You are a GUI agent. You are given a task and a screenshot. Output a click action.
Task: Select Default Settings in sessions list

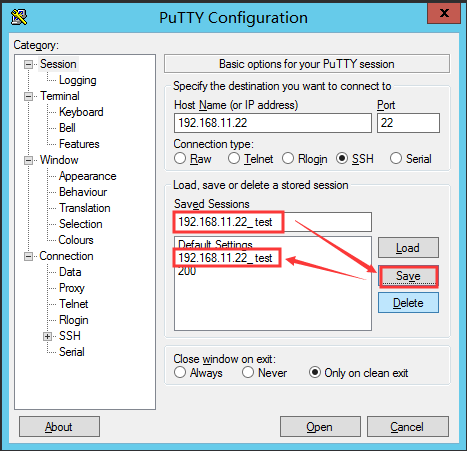tap(215, 244)
